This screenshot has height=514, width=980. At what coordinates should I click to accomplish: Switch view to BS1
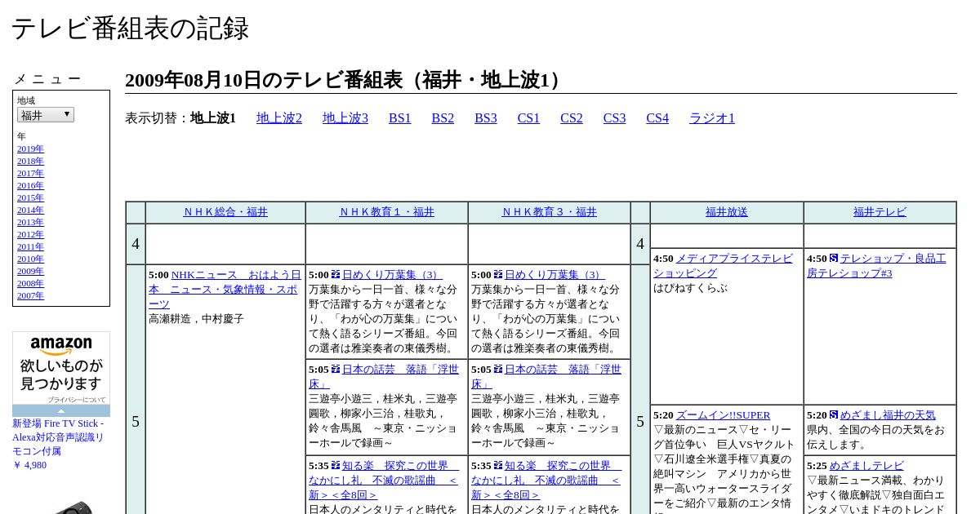coord(400,118)
